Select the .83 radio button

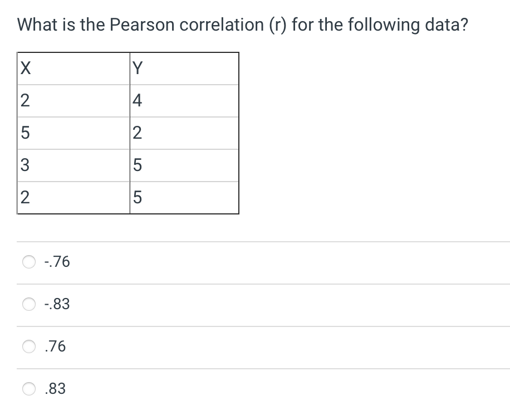point(29,389)
